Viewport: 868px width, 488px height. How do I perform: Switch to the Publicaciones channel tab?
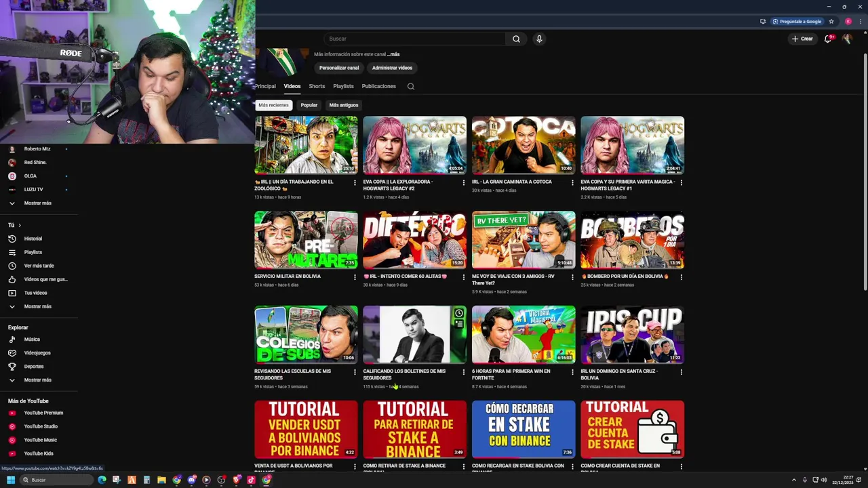point(379,86)
